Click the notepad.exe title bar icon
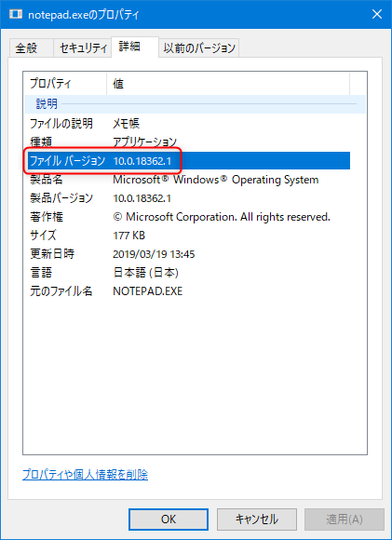The width and height of the screenshot is (392, 540). pyautogui.click(x=16, y=14)
